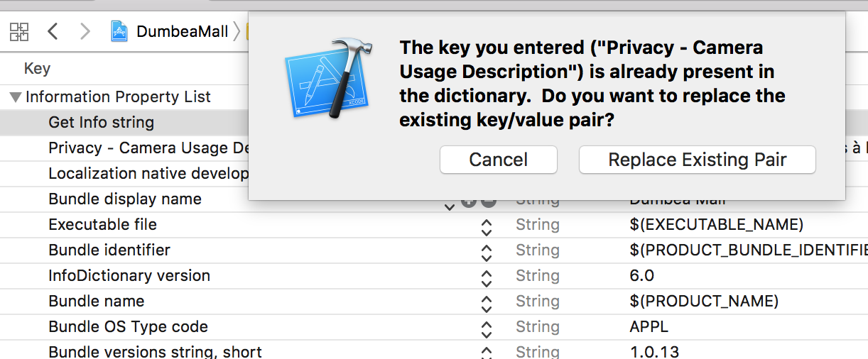
Task: Click the Xcode hammer icon in dialog
Action: pos(326,79)
